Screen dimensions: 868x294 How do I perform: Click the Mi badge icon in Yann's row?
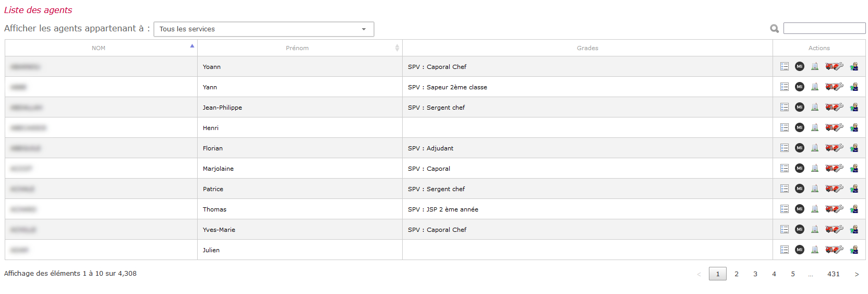(x=800, y=87)
